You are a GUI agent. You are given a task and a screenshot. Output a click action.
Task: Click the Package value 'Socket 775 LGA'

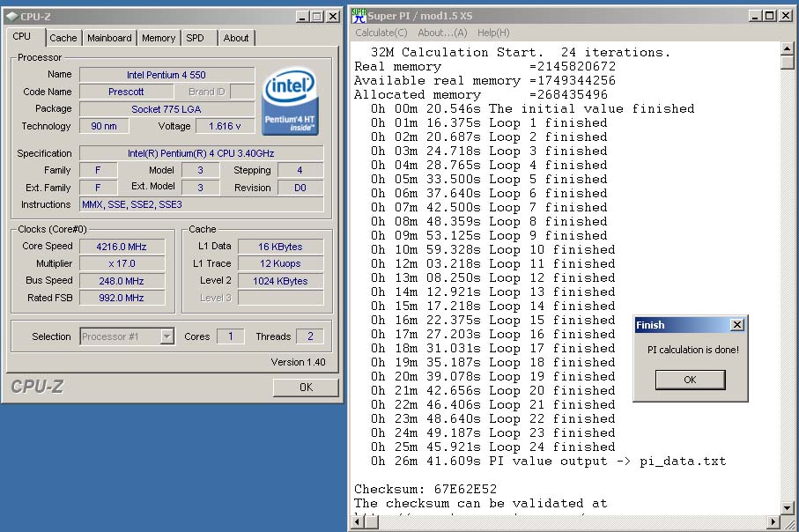click(x=166, y=109)
